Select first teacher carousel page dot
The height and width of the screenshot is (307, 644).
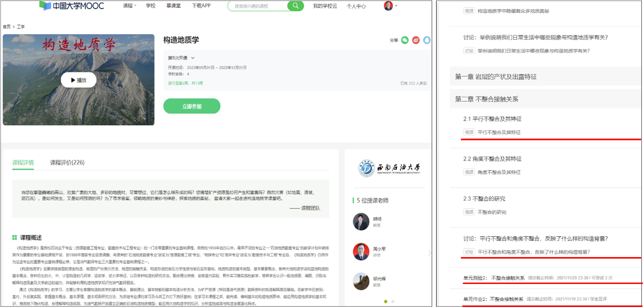pyautogui.click(x=385, y=301)
